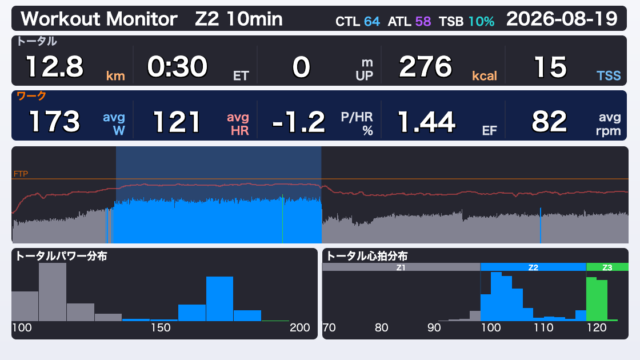Click the 15 TSS value
Screen dimensions: 640x360
[577, 67]
